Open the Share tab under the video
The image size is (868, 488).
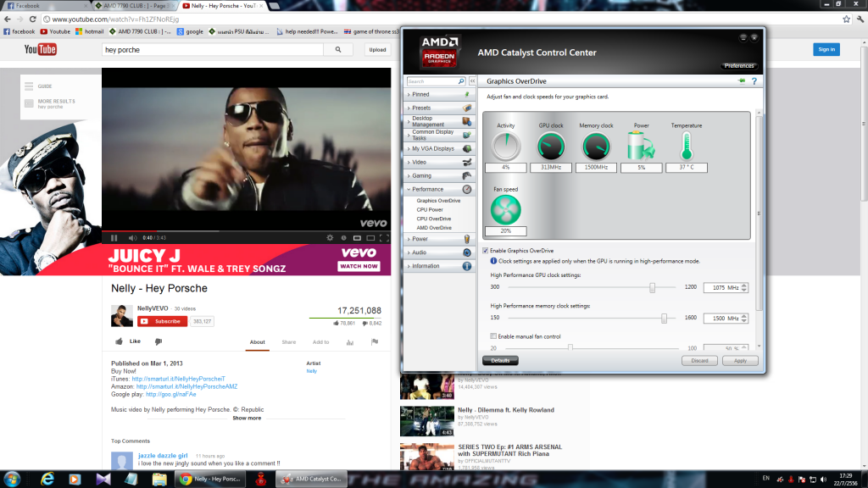pyautogui.click(x=288, y=342)
